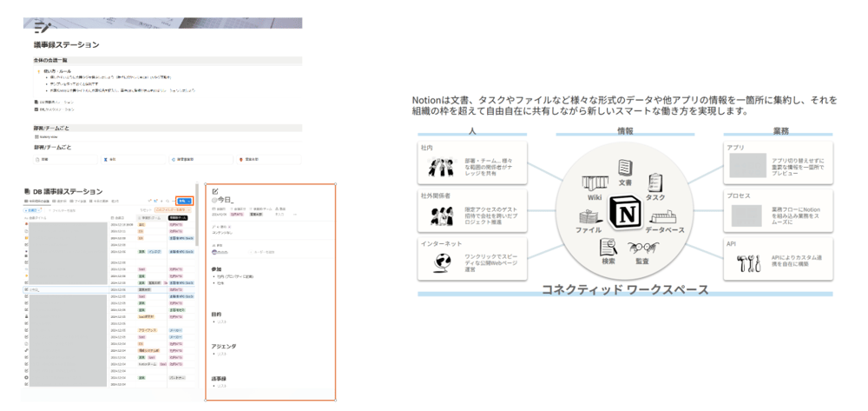Select the タスク clipboard icon

(654, 182)
